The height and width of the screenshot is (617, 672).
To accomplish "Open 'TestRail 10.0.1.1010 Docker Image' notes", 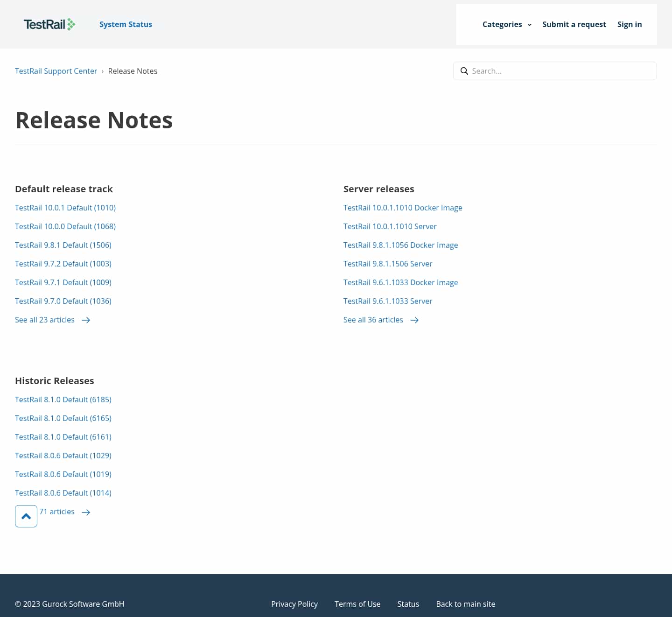I will pyautogui.click(x=403, y=208).
